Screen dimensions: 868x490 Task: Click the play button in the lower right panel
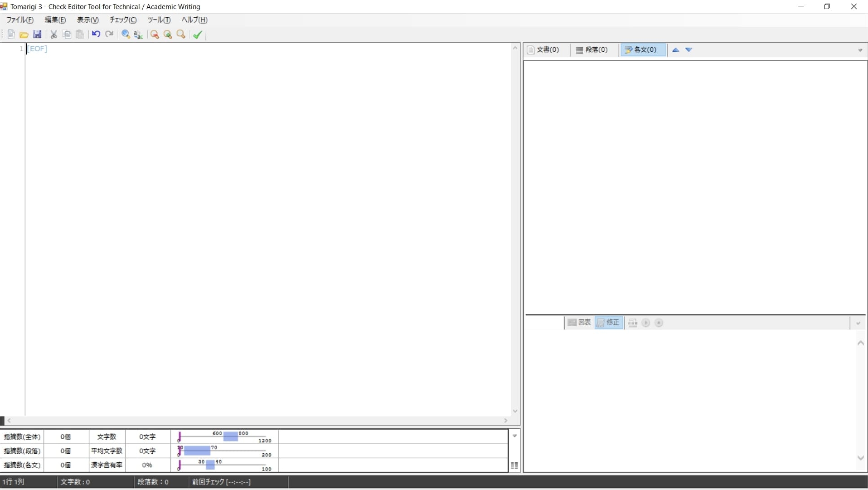pyautogui.click(x=646, y=323)
